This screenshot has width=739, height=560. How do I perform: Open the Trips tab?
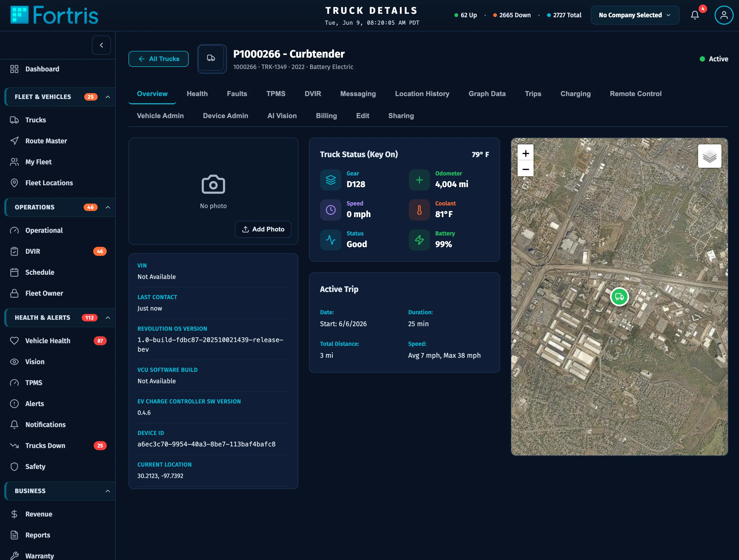pyautogui.click(x=533, y=94)
